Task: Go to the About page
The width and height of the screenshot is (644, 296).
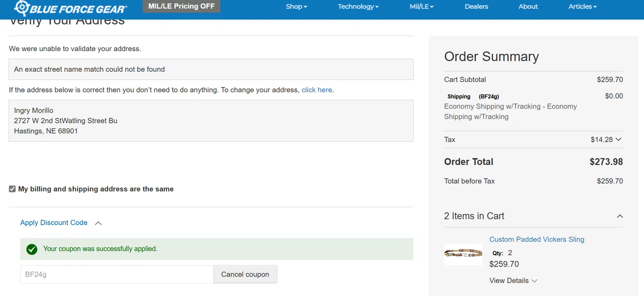Action: [528, 6]
